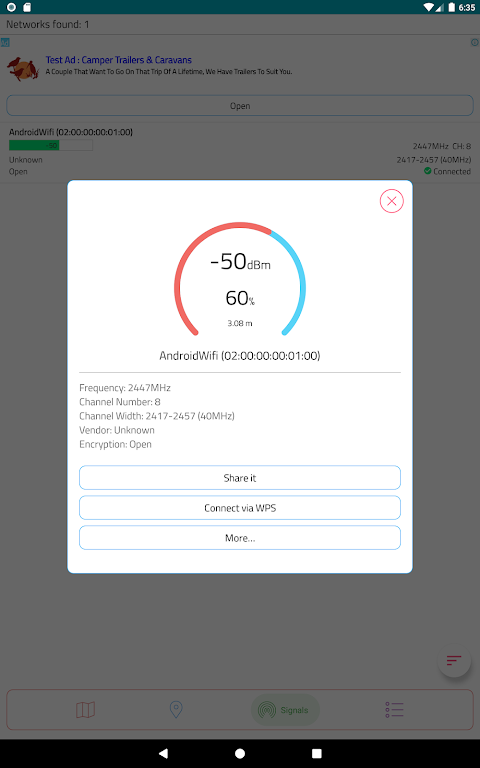Click the 'Encryption: Open' text

pos(115,444)
